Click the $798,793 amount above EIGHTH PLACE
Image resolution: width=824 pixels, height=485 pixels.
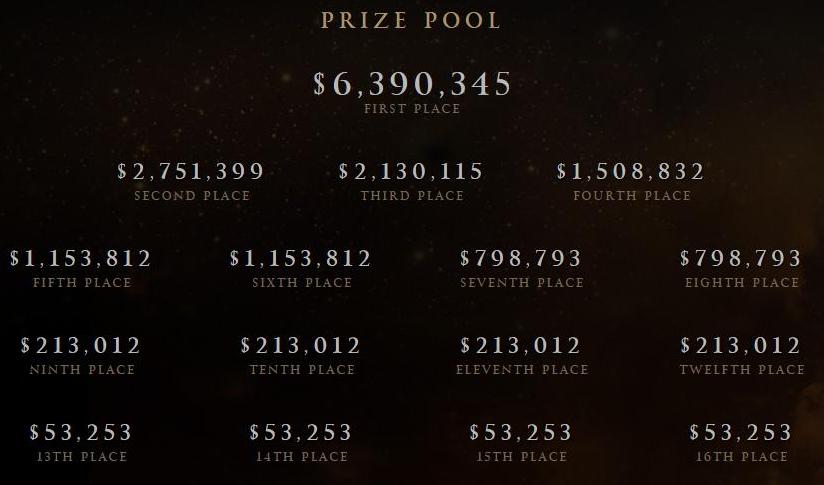(x=740, y=259)
